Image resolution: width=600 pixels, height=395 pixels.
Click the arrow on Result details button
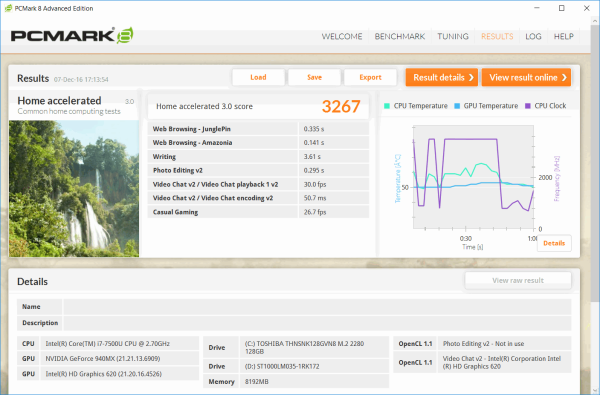[471, 78]
